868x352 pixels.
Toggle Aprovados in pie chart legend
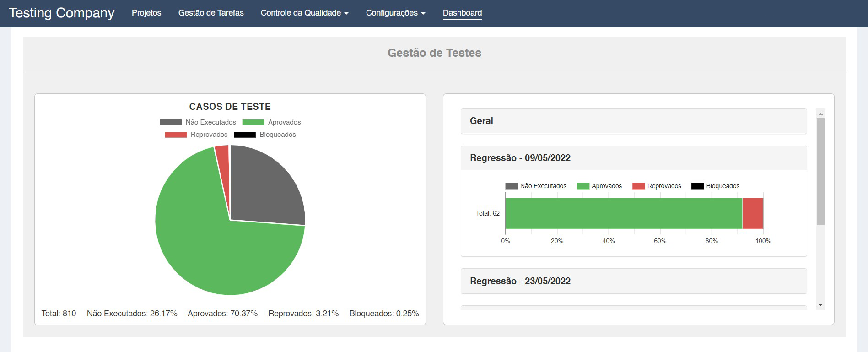pyautogui.click(x=272, y=122)
